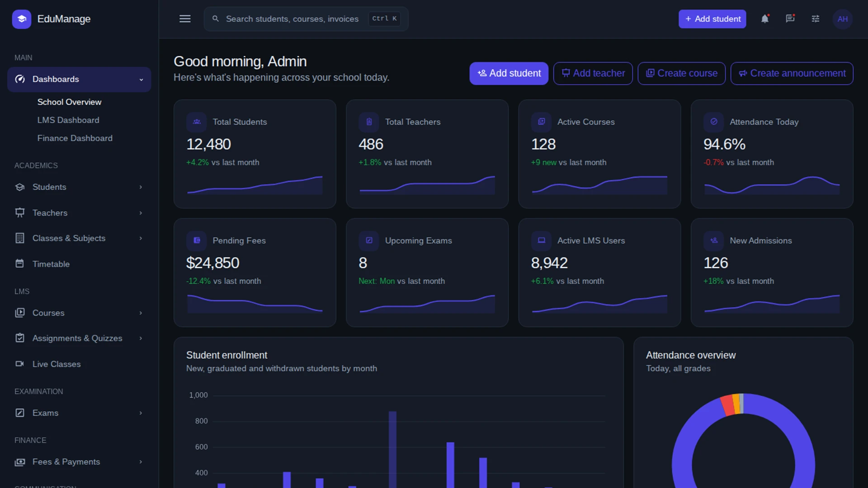Focus the search students, courses, invoices field
Screen dimensions: 868x488
coord(306,19)
